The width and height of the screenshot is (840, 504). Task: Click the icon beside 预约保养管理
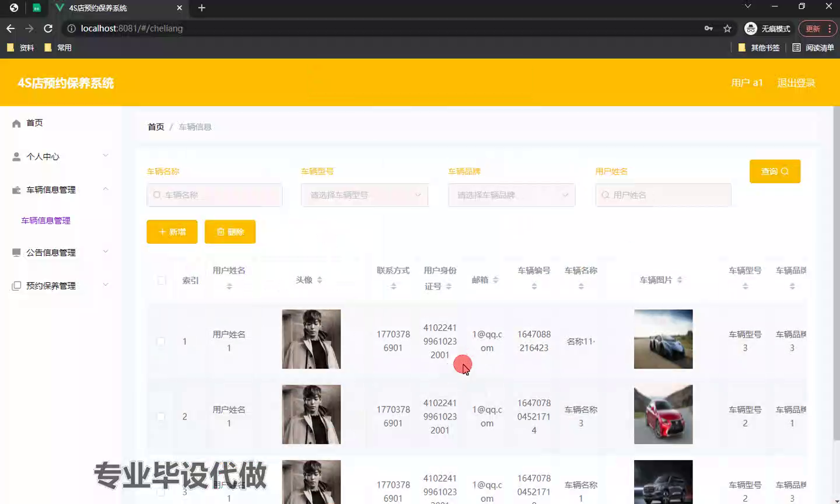[16, 286]
